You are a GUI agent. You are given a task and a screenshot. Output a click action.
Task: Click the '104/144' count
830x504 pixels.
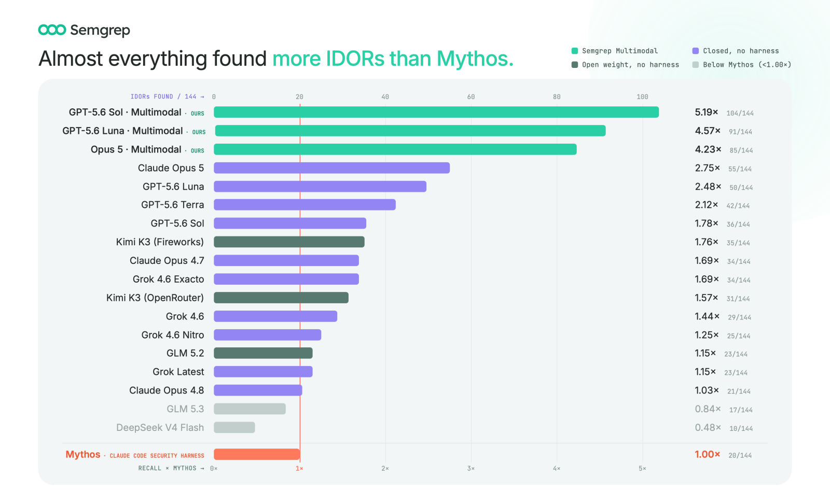(740, 113)
